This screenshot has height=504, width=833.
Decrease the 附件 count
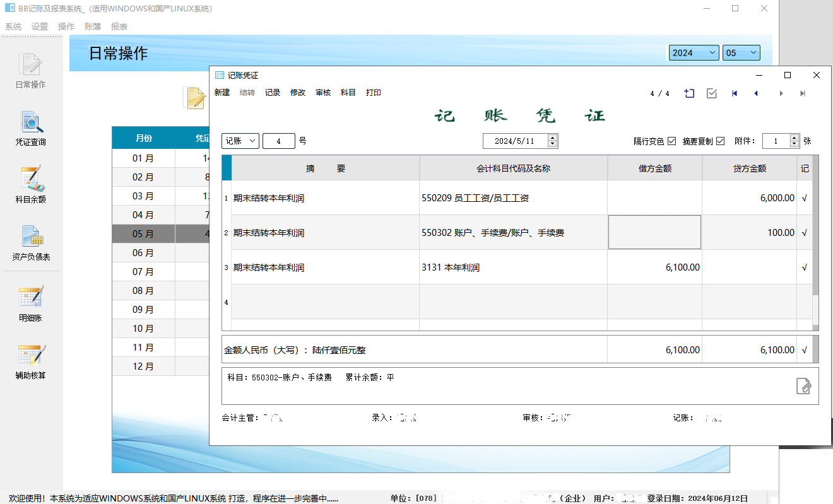[x=795, y=144]
